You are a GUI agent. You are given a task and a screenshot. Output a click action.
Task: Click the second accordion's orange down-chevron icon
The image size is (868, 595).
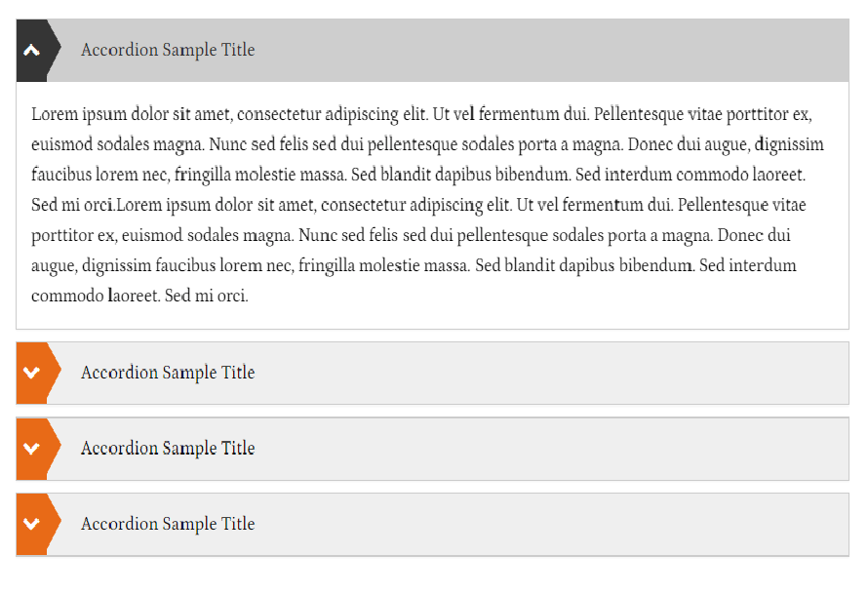coord(32,373)
